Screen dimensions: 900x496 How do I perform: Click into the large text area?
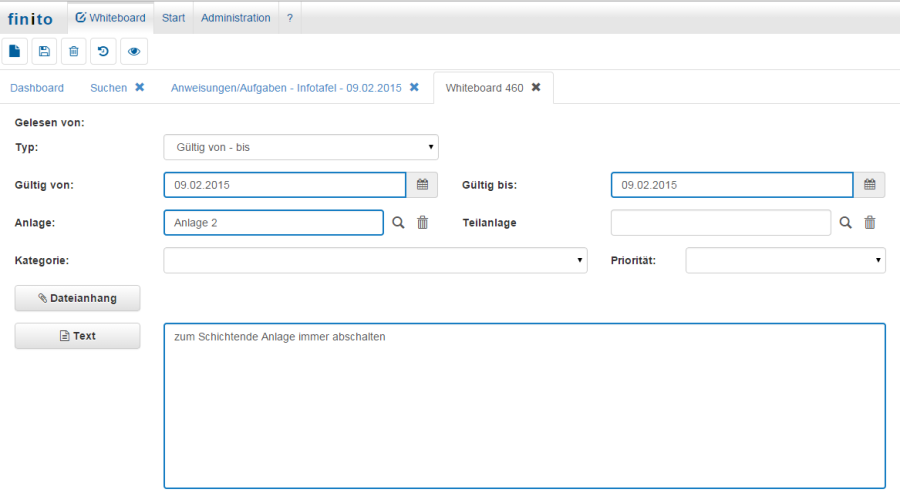(x=524, y=405)
